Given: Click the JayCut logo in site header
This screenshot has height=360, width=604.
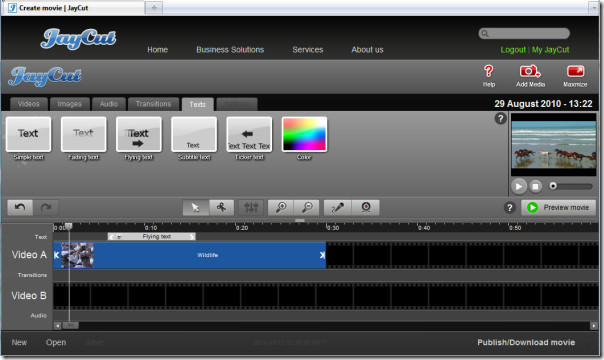Looking at the screenshot, I should 78,39.
